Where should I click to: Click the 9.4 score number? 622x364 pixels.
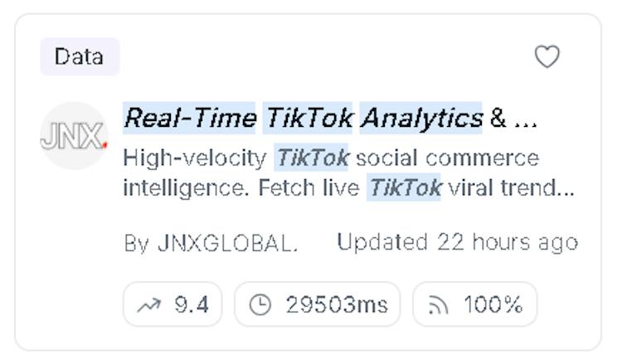192,304
